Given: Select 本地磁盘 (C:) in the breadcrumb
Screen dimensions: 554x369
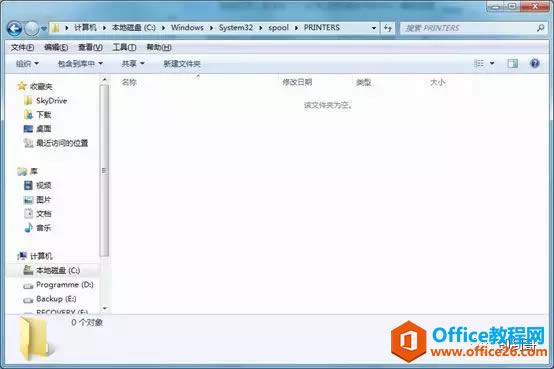Looking at the screenshot, I should (134, 28).
